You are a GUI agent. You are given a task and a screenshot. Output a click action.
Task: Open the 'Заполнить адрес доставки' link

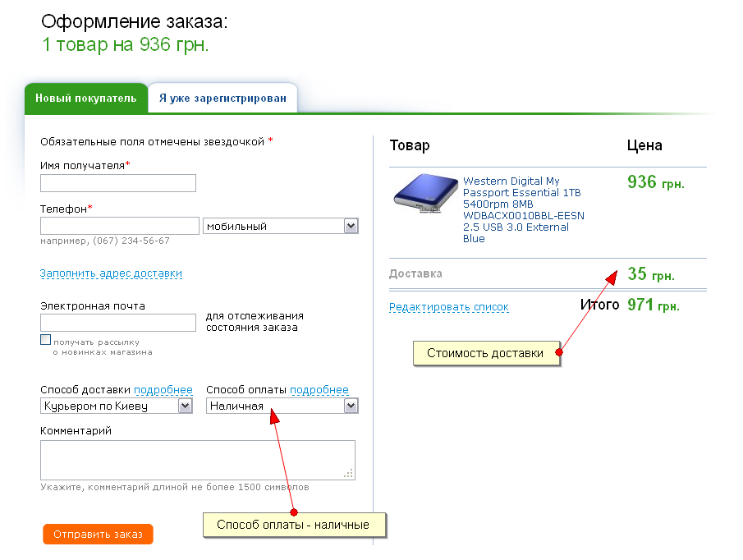(x=111, y=273)
